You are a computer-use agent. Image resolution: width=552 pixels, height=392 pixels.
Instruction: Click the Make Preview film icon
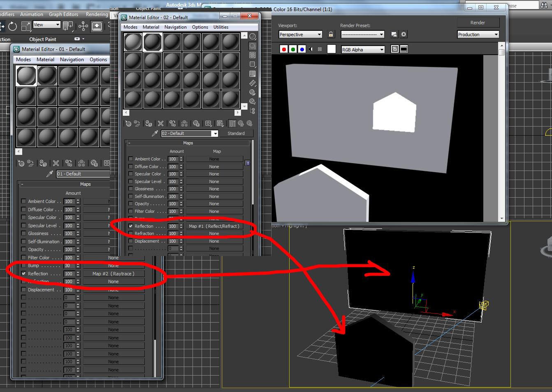pos(253,83)
